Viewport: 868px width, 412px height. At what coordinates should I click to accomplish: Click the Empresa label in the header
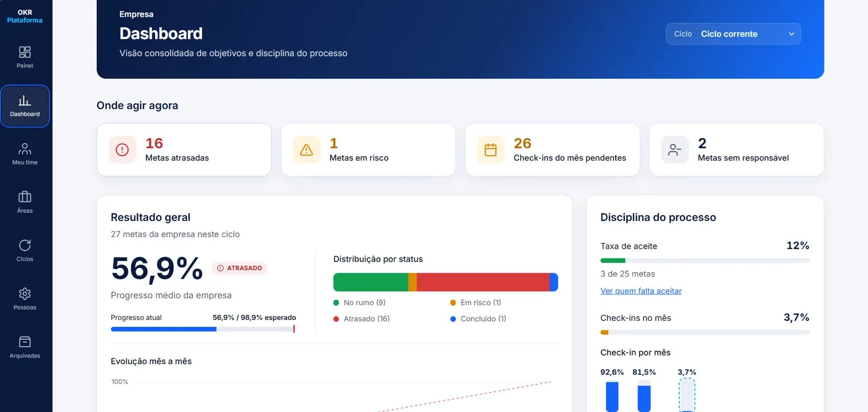click(x=136, y=14)
